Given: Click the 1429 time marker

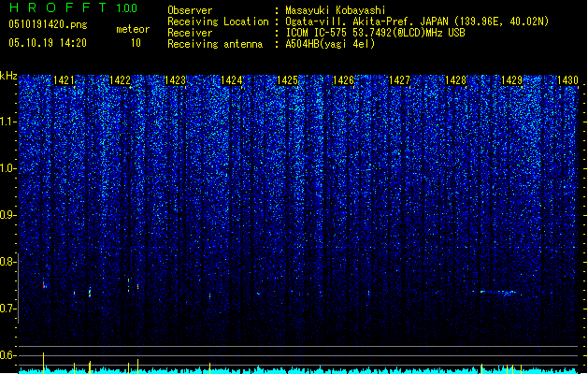Looking at the screenshot, I should point(512,80).
